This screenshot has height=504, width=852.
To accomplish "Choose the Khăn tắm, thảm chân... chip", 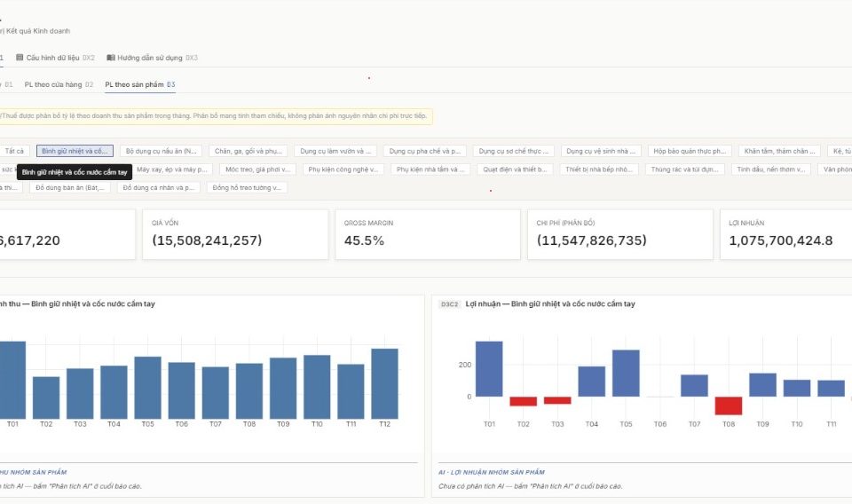I will pos(780,151).
